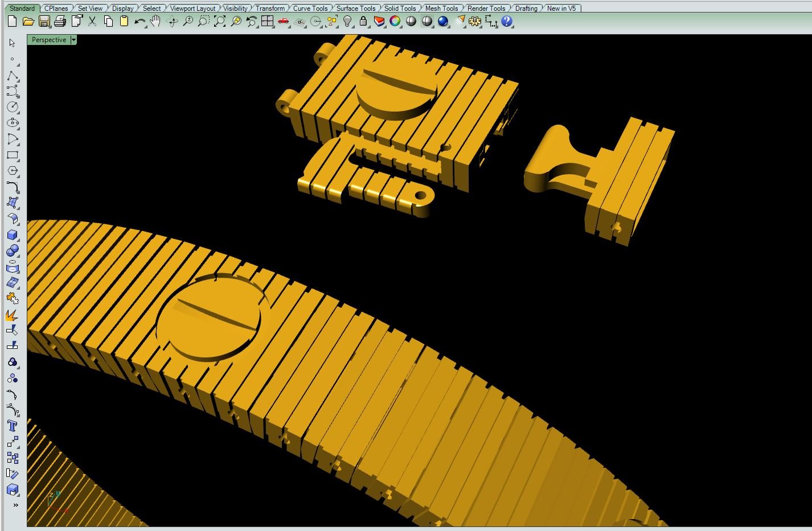Select the Circle drawing tool

point(12,107)
